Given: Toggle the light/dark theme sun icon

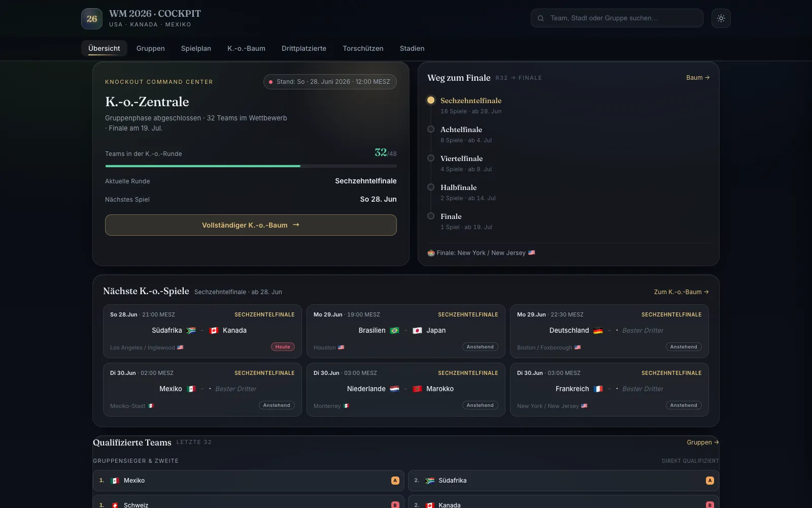Looking at the screenshot, I should pos(721,18).
